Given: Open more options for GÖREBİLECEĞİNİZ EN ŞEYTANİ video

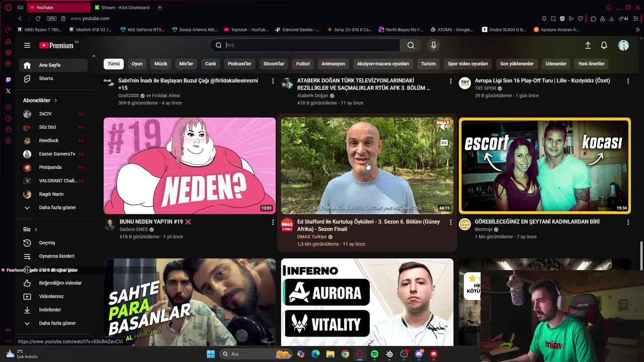Looking at the screenshot, I should point(628,222).
